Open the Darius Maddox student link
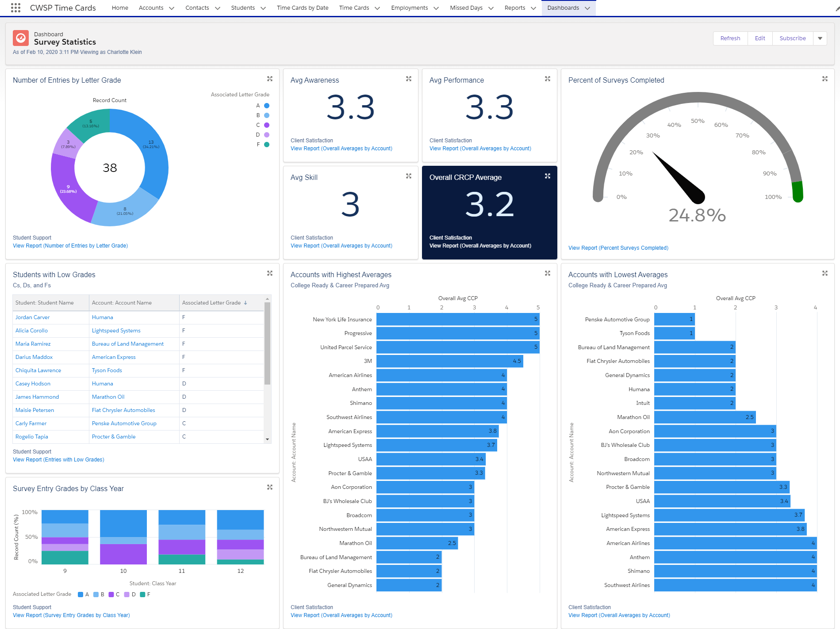Viewport: 840px width, 629px height. pos(34,357)
